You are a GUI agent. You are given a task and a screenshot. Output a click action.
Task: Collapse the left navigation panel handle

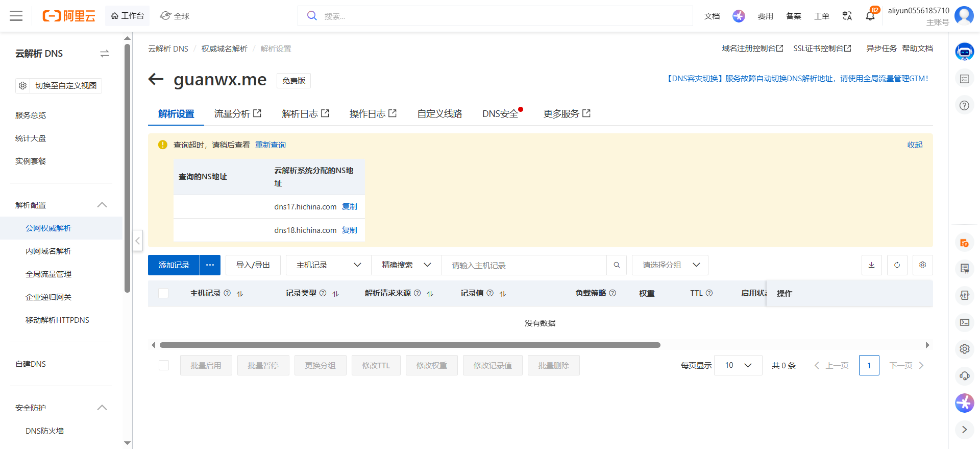[x=137, y=241]
